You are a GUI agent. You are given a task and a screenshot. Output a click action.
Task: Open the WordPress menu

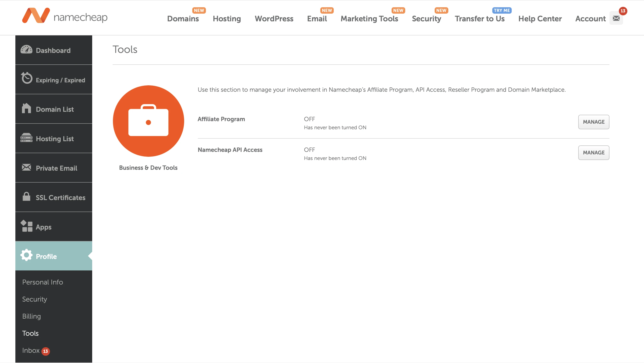click(274, 19)
